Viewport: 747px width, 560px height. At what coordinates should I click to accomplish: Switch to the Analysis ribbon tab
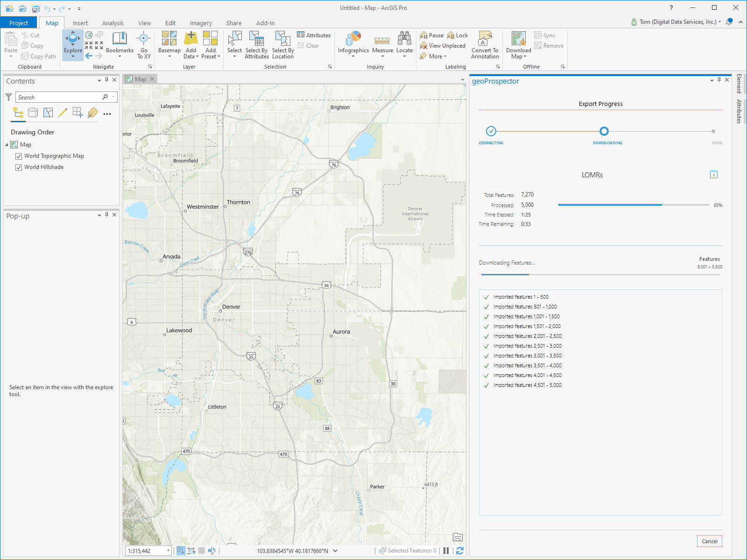click(113, 23)
